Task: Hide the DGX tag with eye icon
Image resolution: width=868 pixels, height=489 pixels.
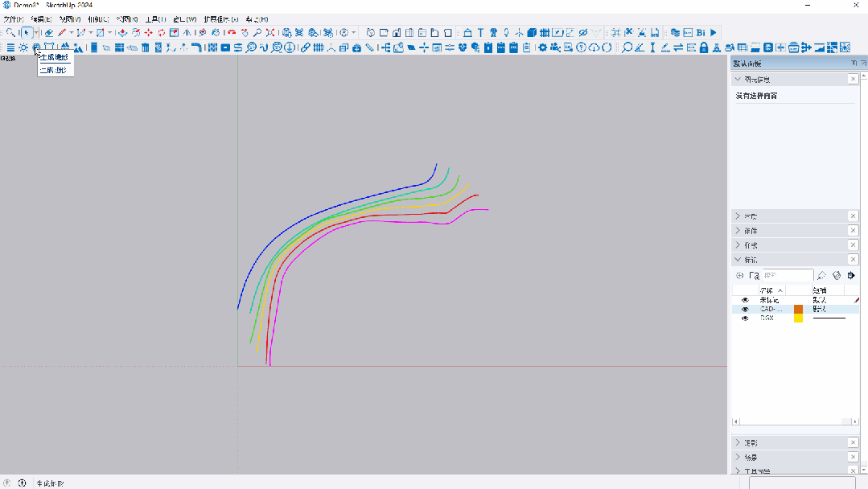Action: (x=745, y=318)
